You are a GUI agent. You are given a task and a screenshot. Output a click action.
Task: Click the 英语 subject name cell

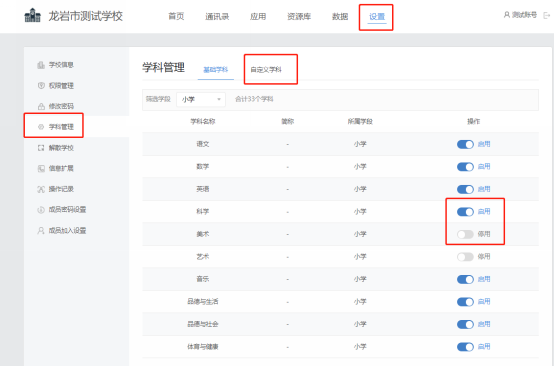tap(203, 189)
